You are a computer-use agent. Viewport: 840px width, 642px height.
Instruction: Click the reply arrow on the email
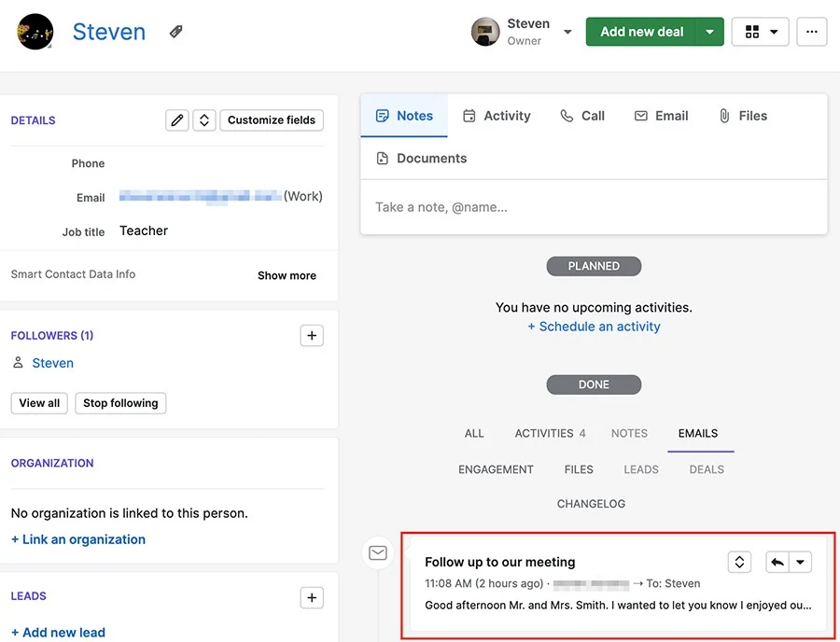pos(777,562)
